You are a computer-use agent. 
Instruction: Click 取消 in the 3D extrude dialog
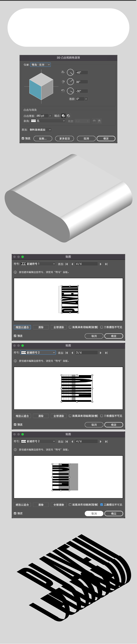(86, 138)
